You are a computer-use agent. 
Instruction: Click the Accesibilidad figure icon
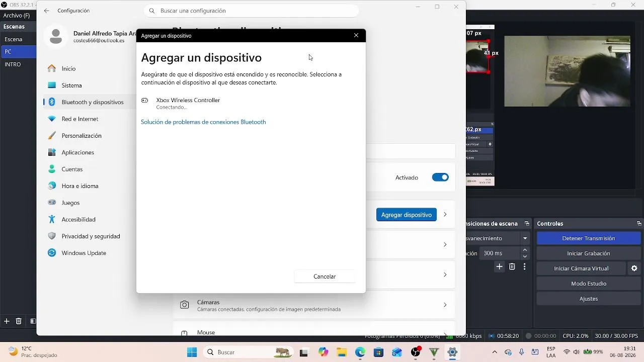pyautogui.click(x=52, y=219)
